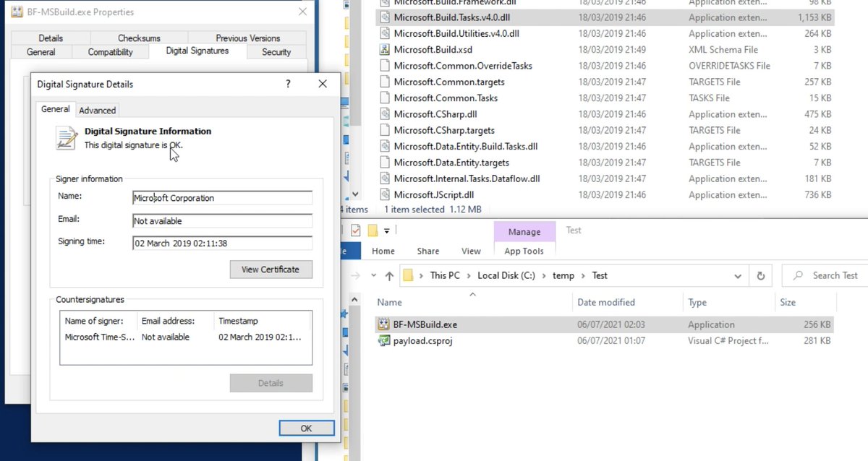The width and height of the screenshot is (868, 461).
Task: Click the Properties checkmark icon in quick access toolbar
Action: pos(355,231)
